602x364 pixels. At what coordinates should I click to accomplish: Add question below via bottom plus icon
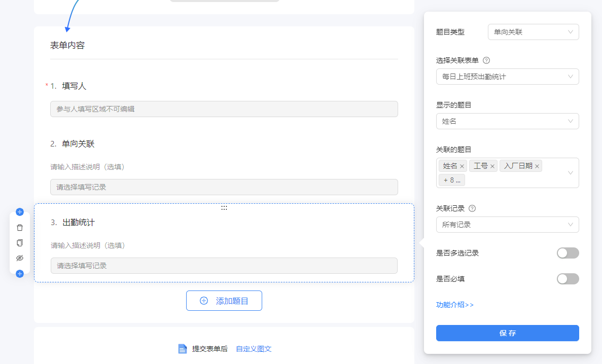[20, 274]
